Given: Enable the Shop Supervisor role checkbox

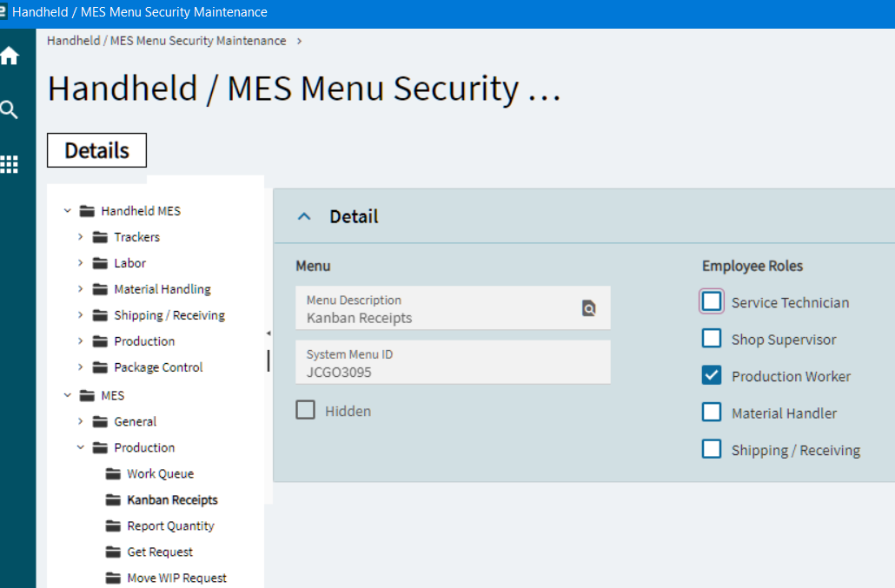Looking at the screenshot, I should 711,338.
